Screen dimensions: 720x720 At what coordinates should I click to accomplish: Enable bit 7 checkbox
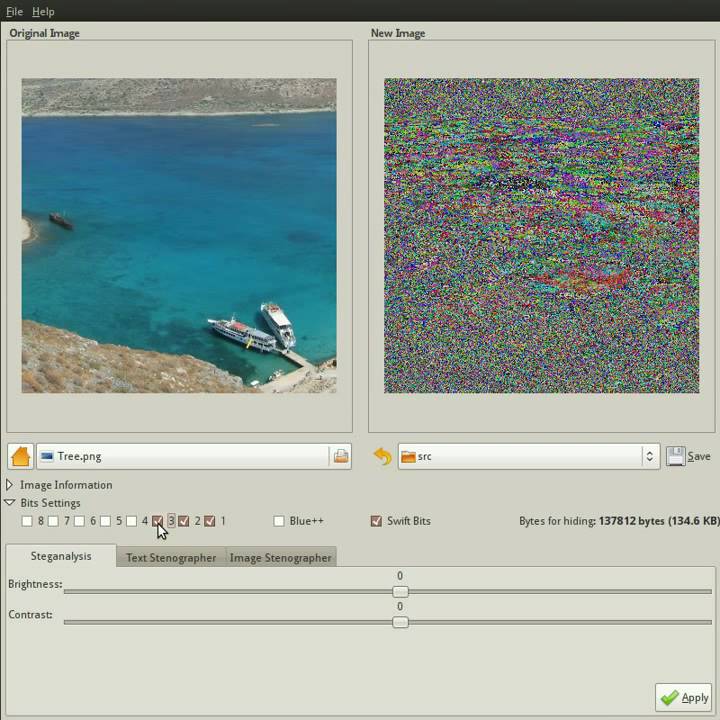pos(53,521)
